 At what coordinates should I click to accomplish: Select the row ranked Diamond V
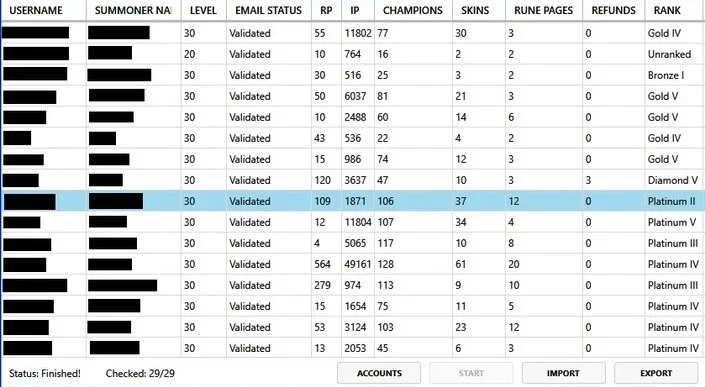coord(352,180)
